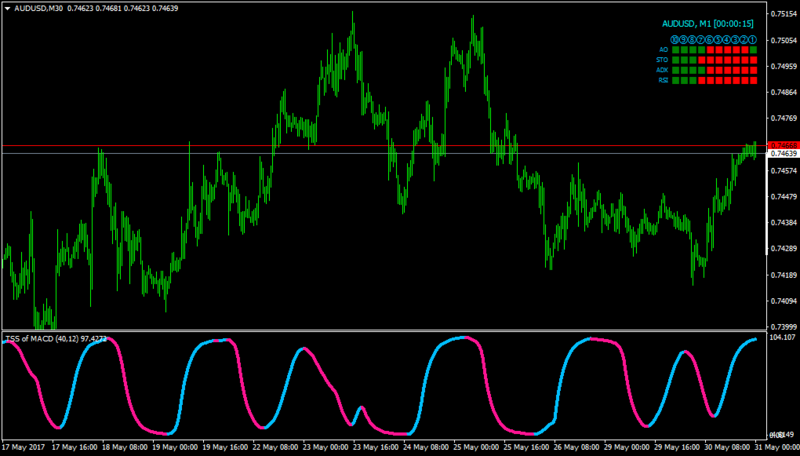Click the green AO square under column 1

tap(753, 49)
